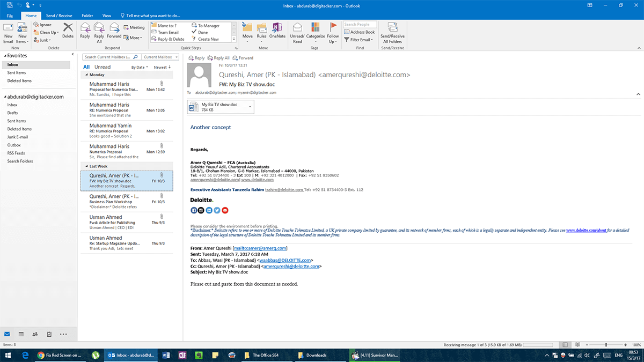Adjust the zoom slider in status bar
This screenshot has height=362, width=644.
pos(606,344)
